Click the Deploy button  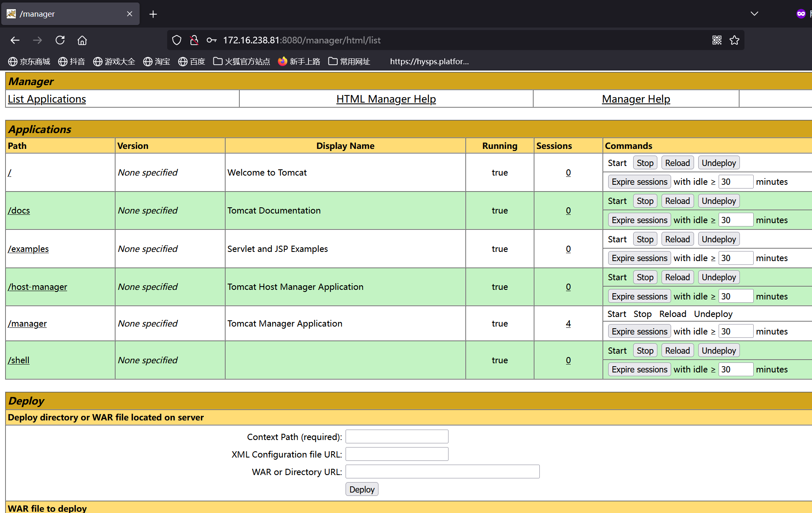point(362,489)
